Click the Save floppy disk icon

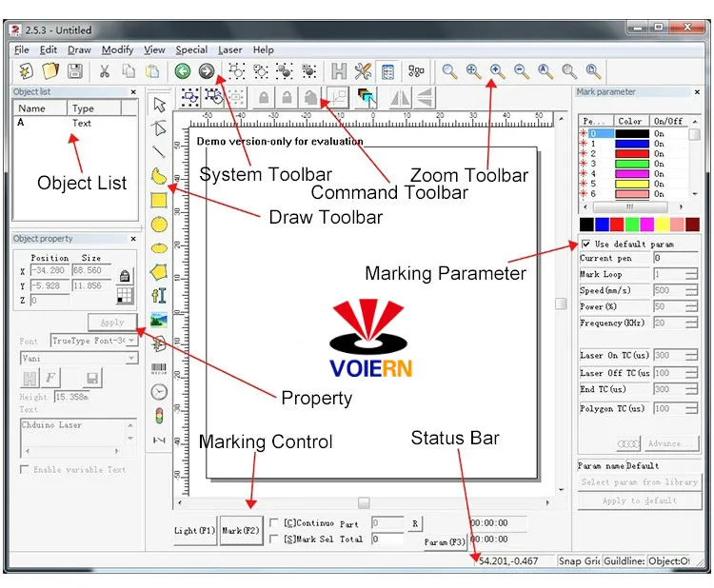pos(74,71)
